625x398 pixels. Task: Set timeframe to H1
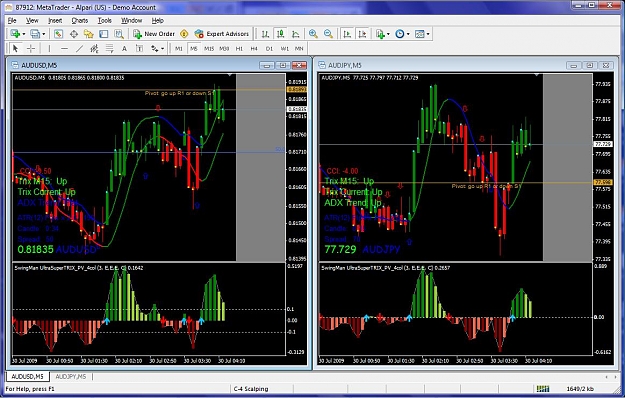239,49
